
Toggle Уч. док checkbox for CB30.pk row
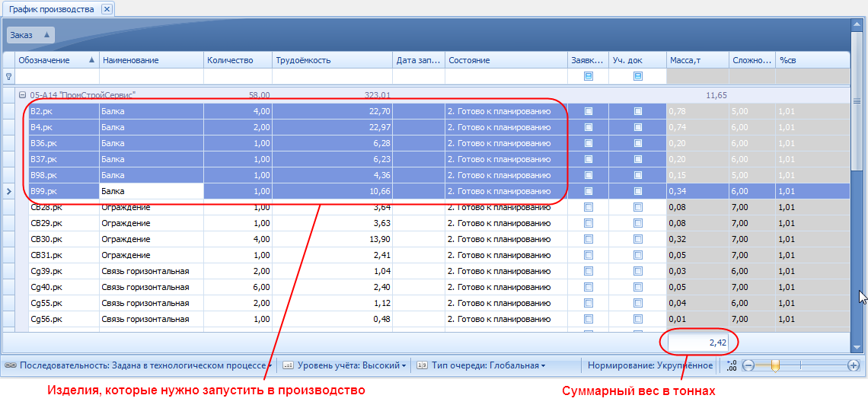pos(637,239)
